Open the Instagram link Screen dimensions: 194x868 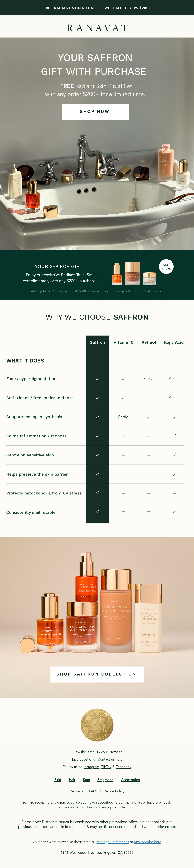point(91,767)
